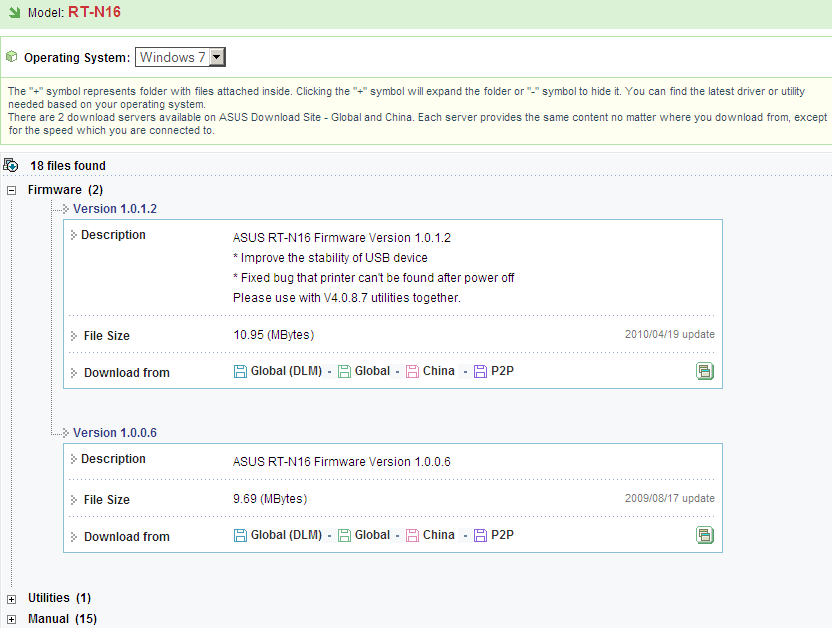Click 'Fixed bug that printer can't be found' line
Viewport: 832px width, 628px height.
tap(374, 277)
